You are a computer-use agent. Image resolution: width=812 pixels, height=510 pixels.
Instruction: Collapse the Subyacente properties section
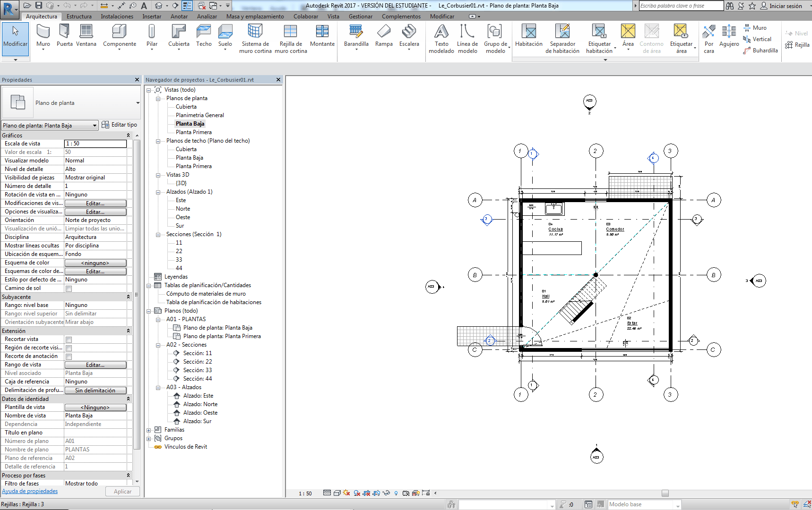(128, 297)
